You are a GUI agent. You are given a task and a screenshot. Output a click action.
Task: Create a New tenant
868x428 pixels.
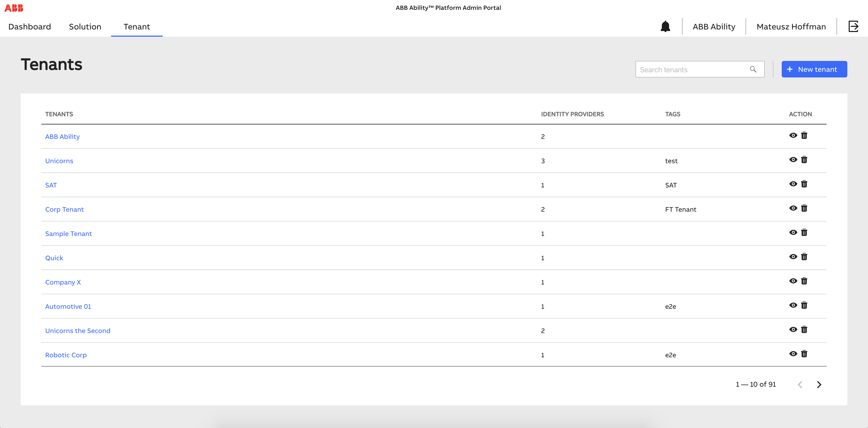[814, 69]
